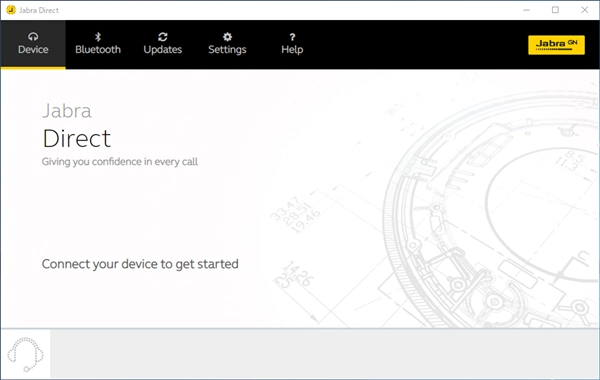Click the "Giving you confidence in every call" tagline
The height and width of the screenshot is (380, 600).
point(120,161)
